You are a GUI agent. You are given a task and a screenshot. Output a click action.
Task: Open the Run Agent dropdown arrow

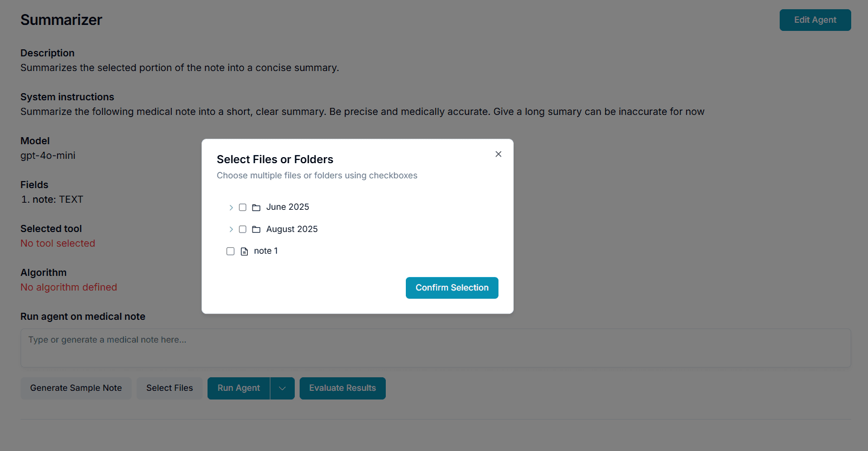coord(282,388)
